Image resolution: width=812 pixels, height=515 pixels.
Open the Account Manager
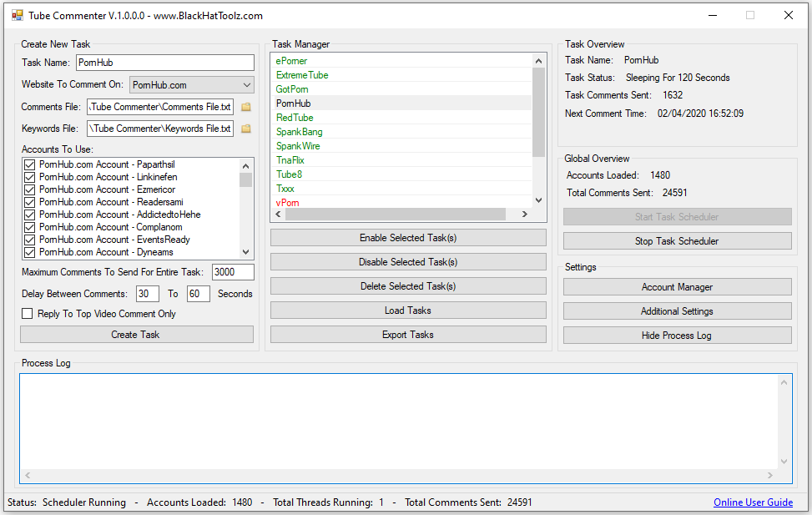click(677, 287)
